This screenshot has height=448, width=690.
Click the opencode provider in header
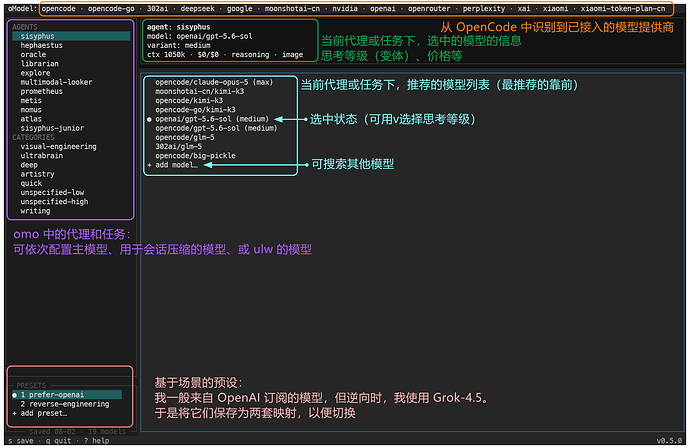point(59,9)
